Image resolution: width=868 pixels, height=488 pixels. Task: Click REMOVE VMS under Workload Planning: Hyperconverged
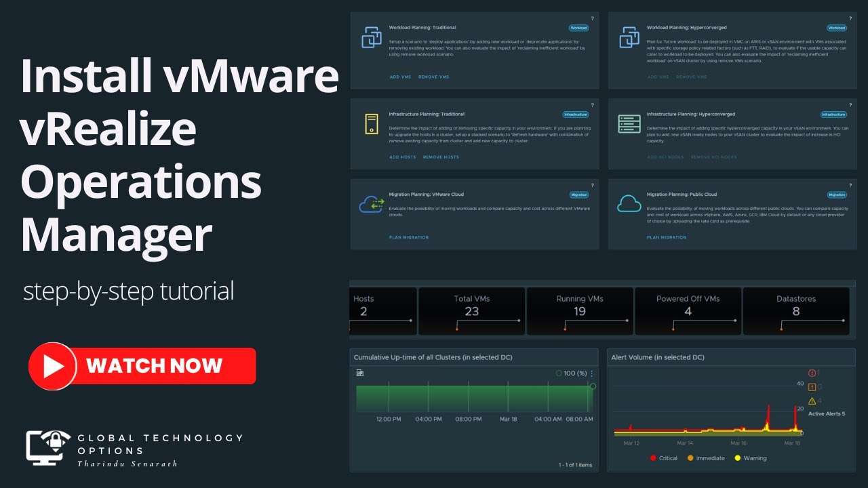pyautogui.click(x=691, y=77)
